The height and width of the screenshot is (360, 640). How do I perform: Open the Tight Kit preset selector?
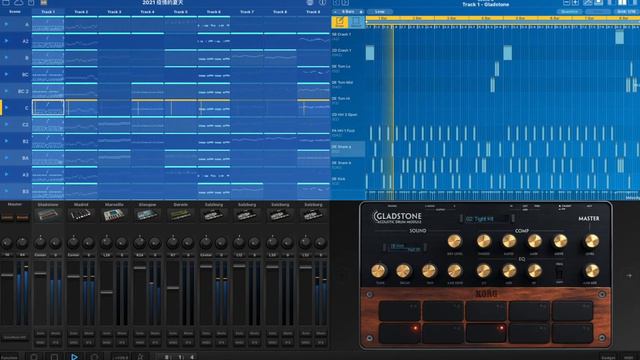tap(487, 219)
